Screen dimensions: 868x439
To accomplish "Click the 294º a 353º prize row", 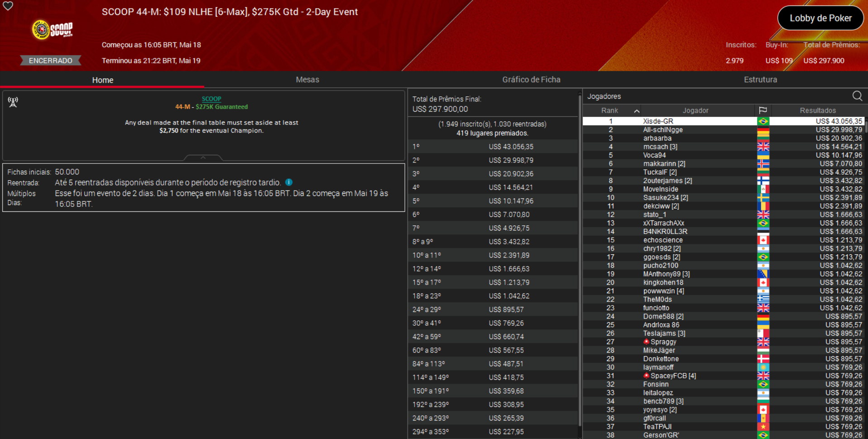I will 493,432.
